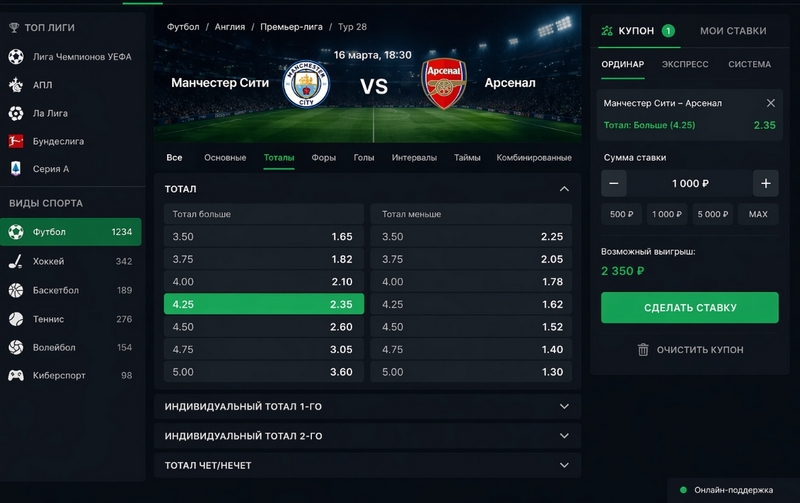Viewport: 800px width, 503px height.
Task: Remove Манчестер Сити – Арсенал bet from coupon
Action: pyautogui.click(x=770, y=103)
